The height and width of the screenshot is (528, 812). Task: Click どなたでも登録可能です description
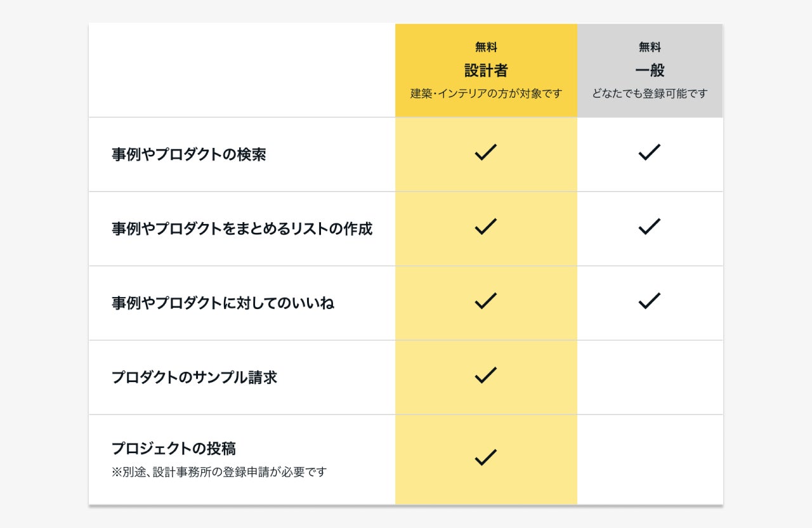coord(650,94)
